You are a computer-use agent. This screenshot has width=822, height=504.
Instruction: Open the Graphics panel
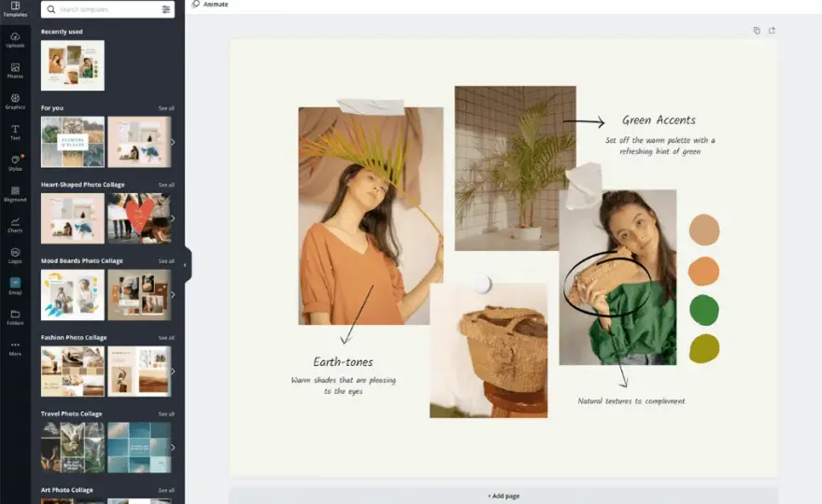click(x=15, y=102)
